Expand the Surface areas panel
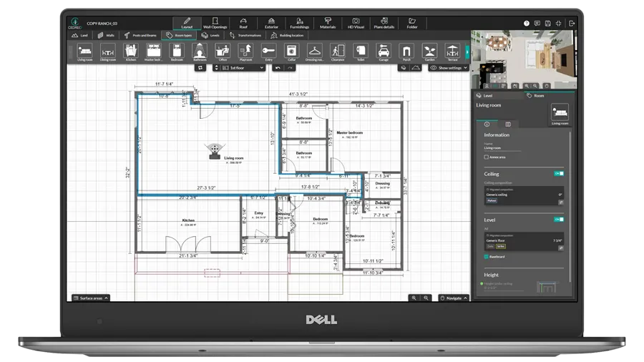This screenshot has height=362, width=644. 91,298
